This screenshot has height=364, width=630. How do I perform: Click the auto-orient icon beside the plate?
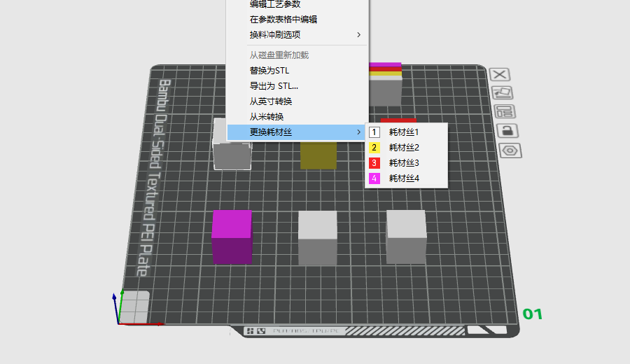click(502, 92)
